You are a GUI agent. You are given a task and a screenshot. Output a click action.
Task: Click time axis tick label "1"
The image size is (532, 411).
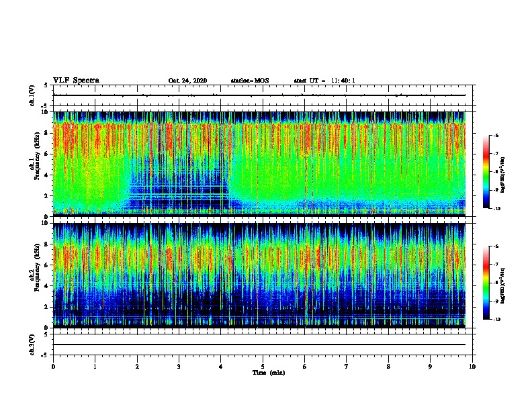(95, 367)
